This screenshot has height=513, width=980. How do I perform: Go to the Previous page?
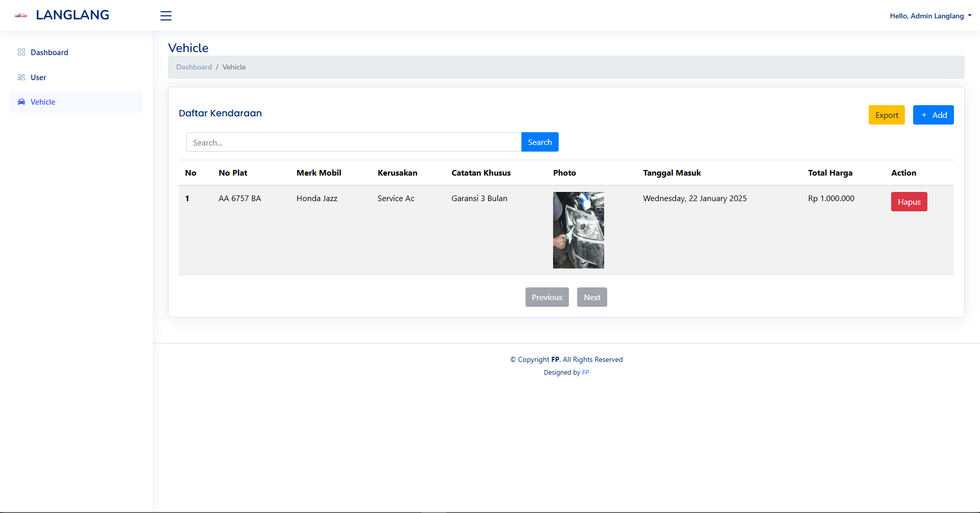(546, 297)
